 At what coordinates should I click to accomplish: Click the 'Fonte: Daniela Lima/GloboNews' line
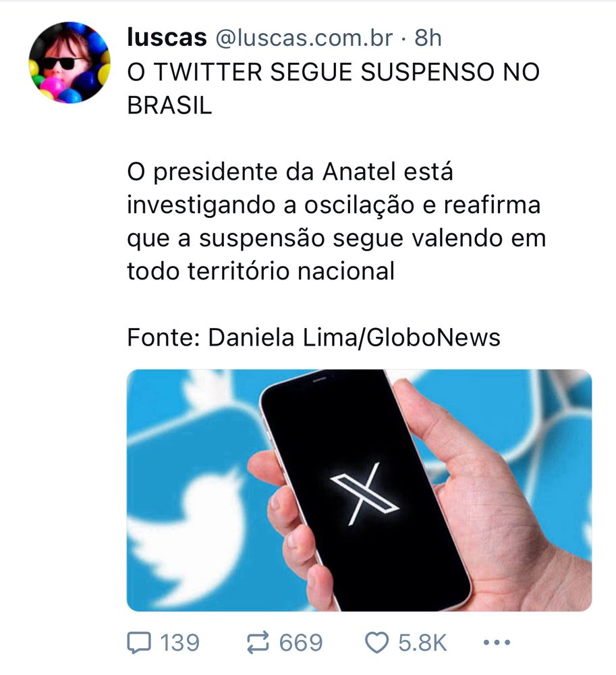click(x=314, y=337)
